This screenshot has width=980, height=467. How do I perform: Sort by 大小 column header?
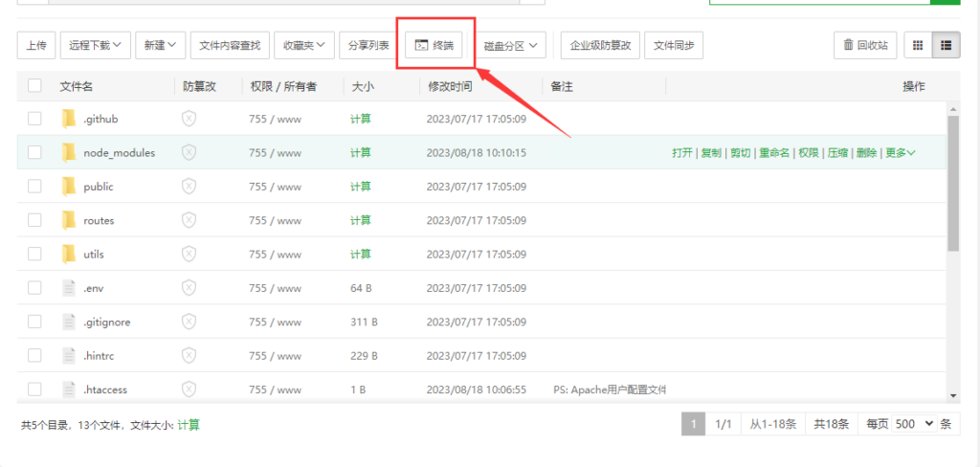(363, 86)
